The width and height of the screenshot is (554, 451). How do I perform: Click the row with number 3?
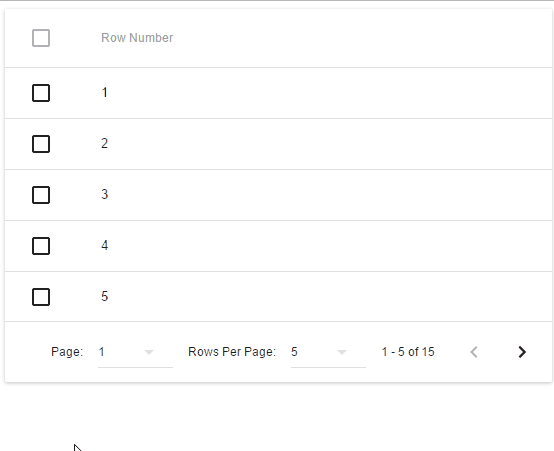pyautogui.click(x=278, y=195)
